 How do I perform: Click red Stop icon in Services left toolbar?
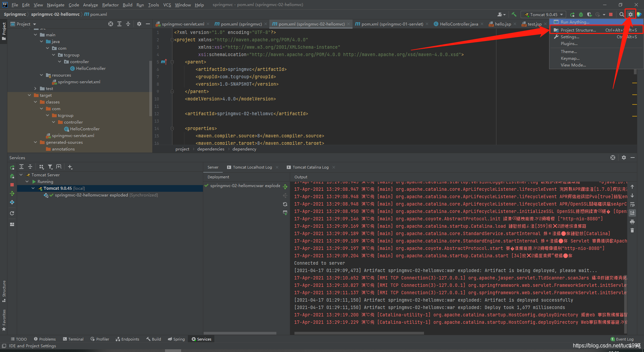[12, 185]
